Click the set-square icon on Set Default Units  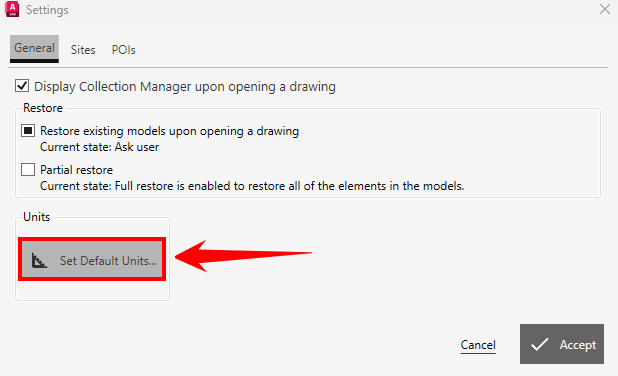(39, 261)
